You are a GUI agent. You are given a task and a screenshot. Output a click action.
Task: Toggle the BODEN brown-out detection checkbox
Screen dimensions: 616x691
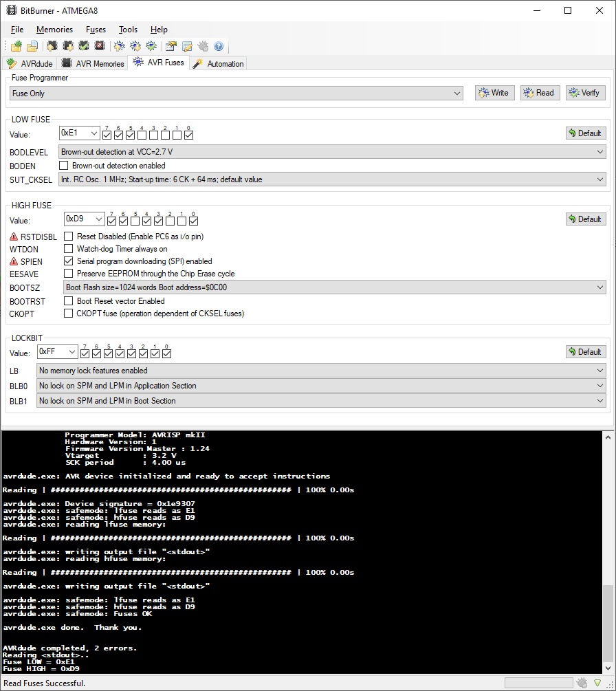(x=64, y=166)
